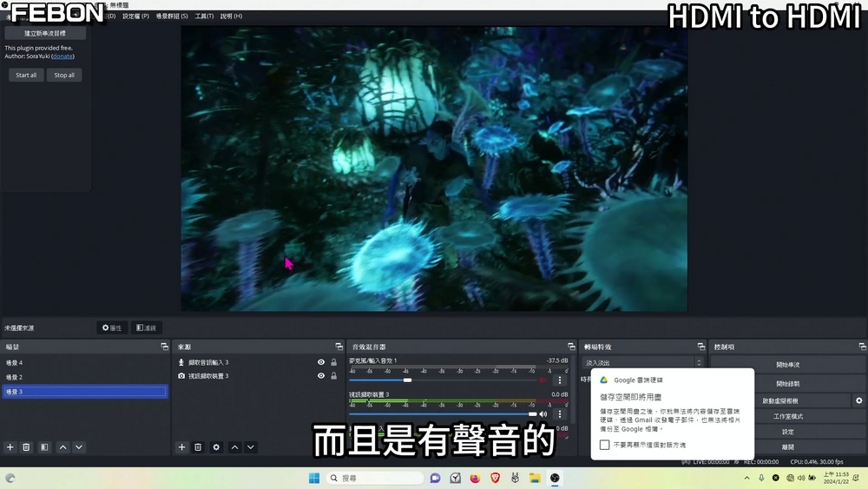Open the 工具(T) menu

(204, 16)
